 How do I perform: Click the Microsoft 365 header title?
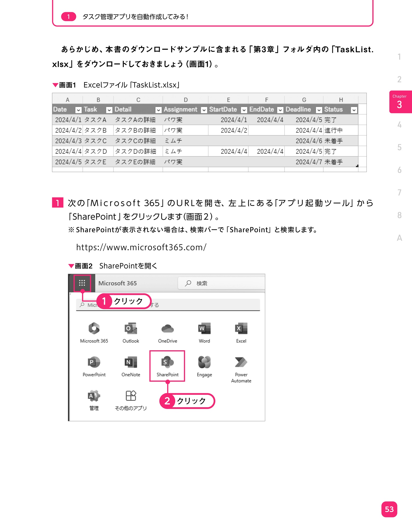(x=117, y=283)
